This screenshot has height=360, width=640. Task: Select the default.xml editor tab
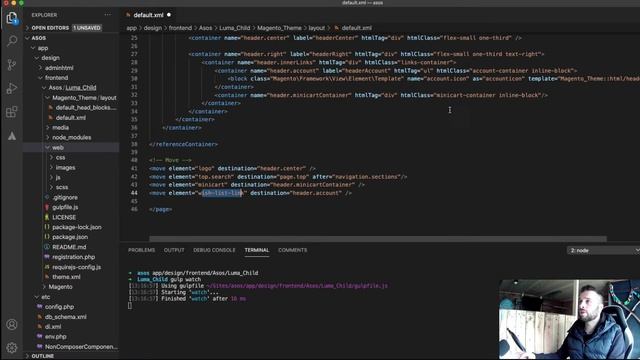[148, 15]
